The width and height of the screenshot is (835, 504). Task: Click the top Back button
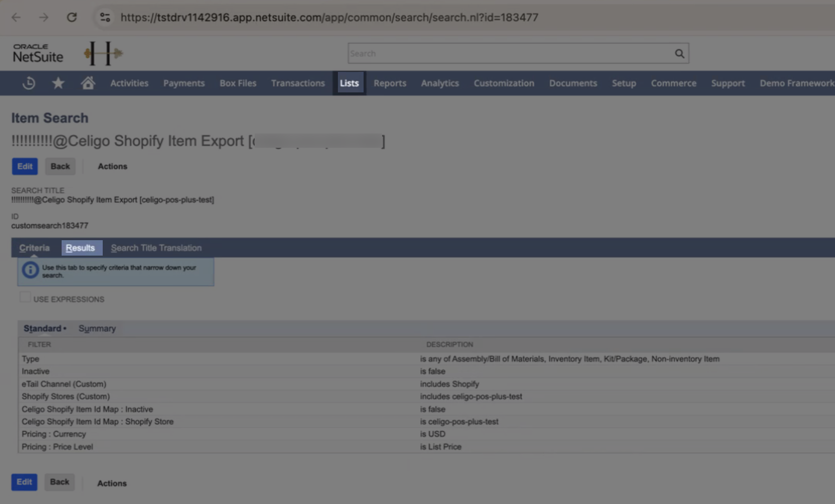(60, 166)
